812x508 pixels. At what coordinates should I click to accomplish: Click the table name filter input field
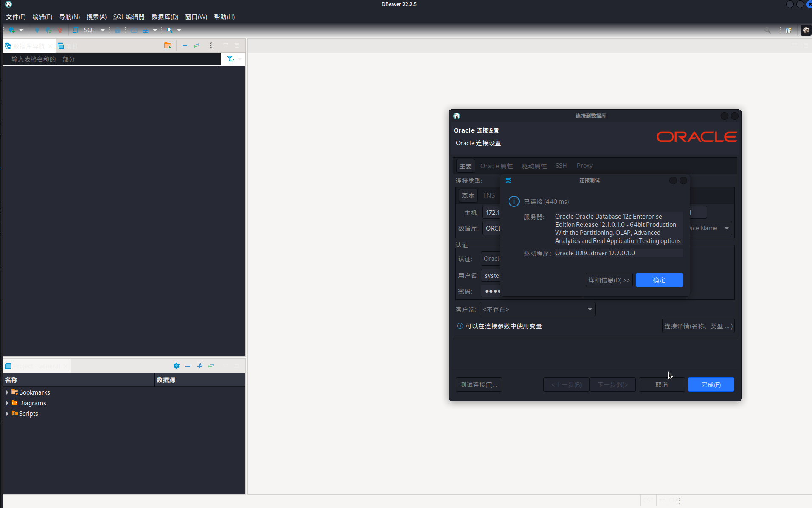pos(112,59)
